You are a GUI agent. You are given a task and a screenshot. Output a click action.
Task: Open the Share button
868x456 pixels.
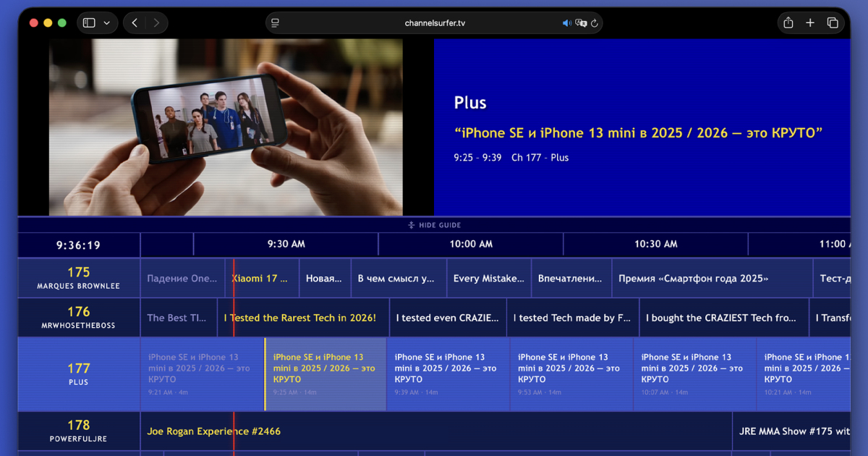788,23
